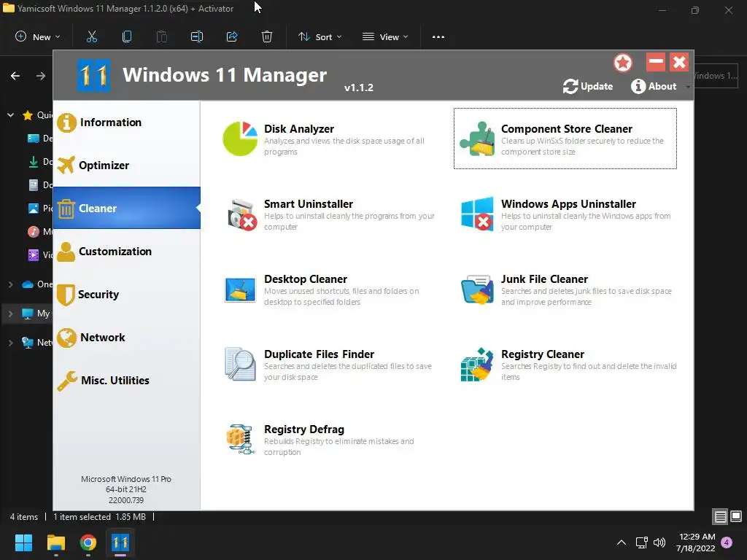Click the Junk File Cleaner title

pos(544,279)
